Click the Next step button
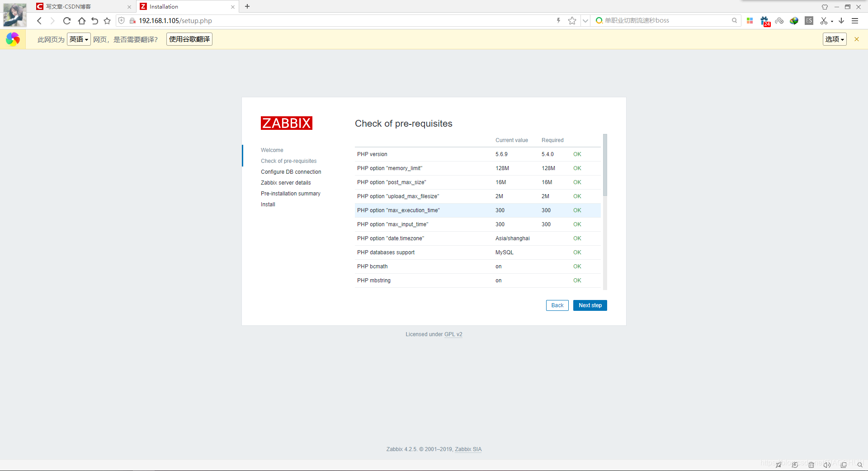Viewport: 868px width, 471px height. [590, 305]
